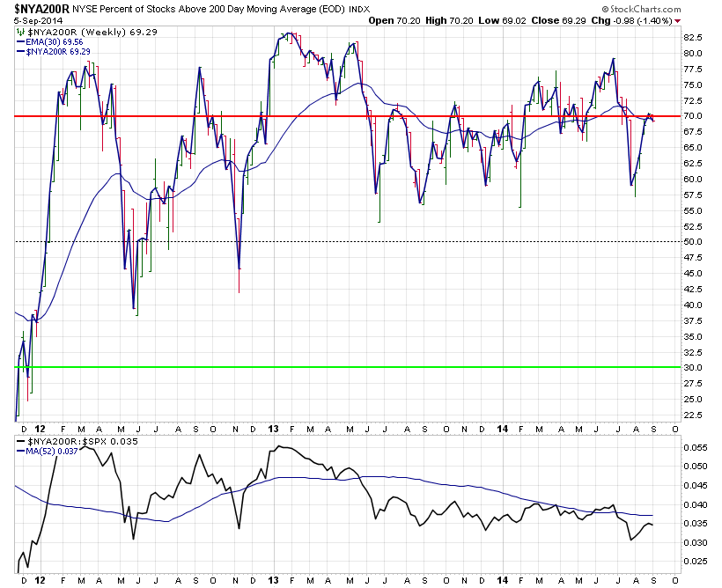Click the MA(52) 0.037 legend entry
This screenshot has height=588, width=722.
tap(52, 452)
